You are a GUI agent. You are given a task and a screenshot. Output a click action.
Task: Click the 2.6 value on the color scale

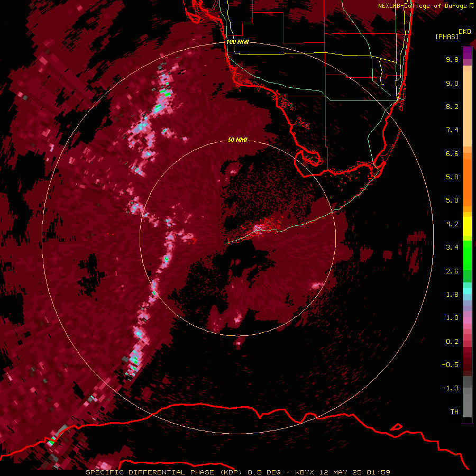tap(452, 271)
